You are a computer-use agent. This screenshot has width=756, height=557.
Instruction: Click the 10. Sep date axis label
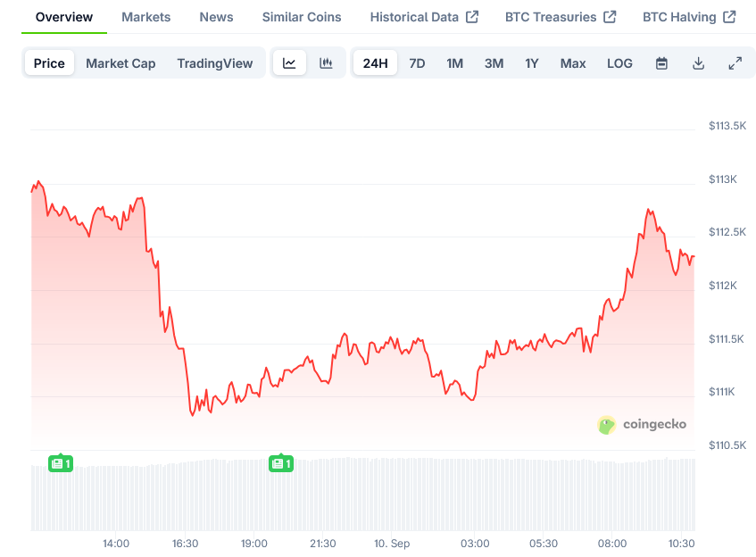[392, 544]
